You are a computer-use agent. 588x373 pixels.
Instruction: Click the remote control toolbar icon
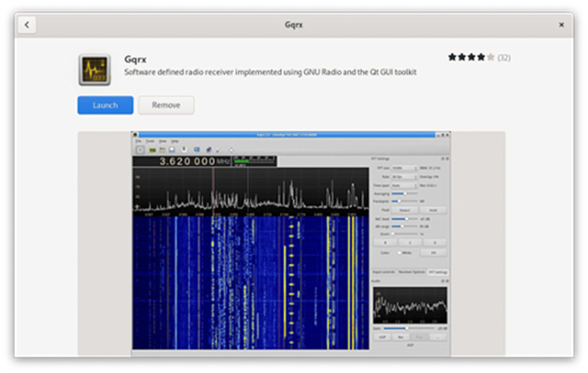click(x=208, y=149)
